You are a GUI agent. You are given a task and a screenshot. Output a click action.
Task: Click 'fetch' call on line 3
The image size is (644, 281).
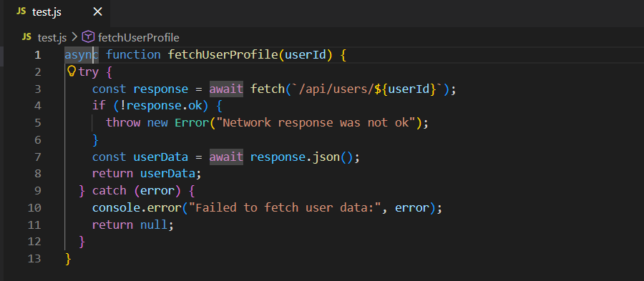coord(268,89)
